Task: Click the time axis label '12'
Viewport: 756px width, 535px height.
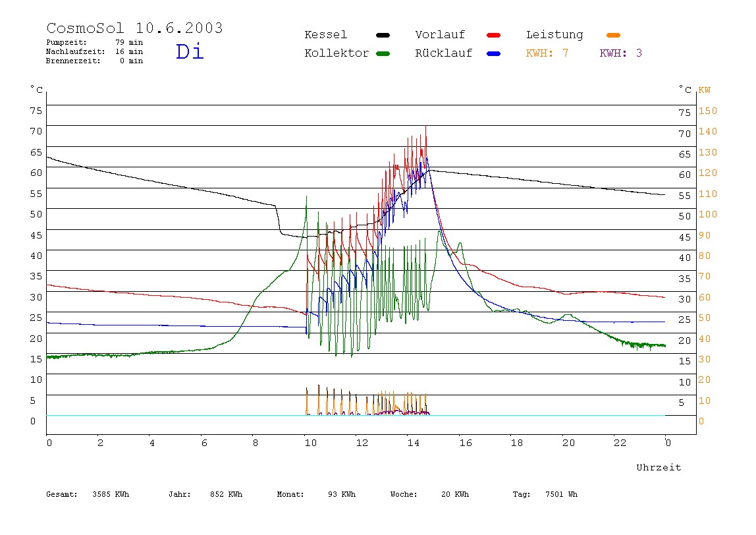Action: tap(362, 443)
